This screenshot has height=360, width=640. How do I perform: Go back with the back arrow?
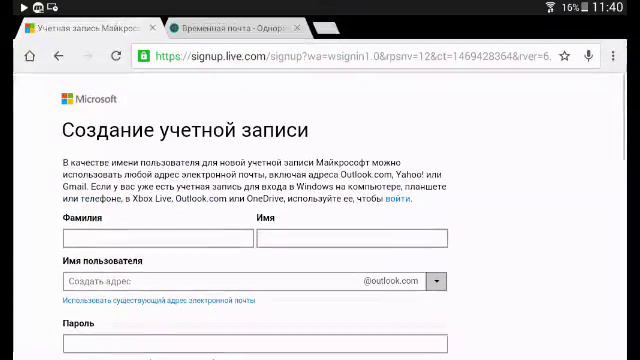[59, 56]
